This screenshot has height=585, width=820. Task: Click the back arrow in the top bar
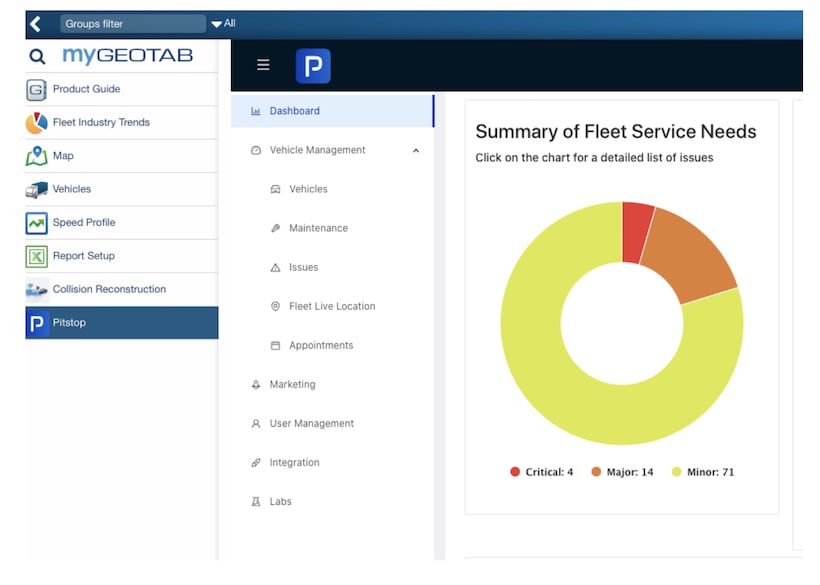(35, 24)
